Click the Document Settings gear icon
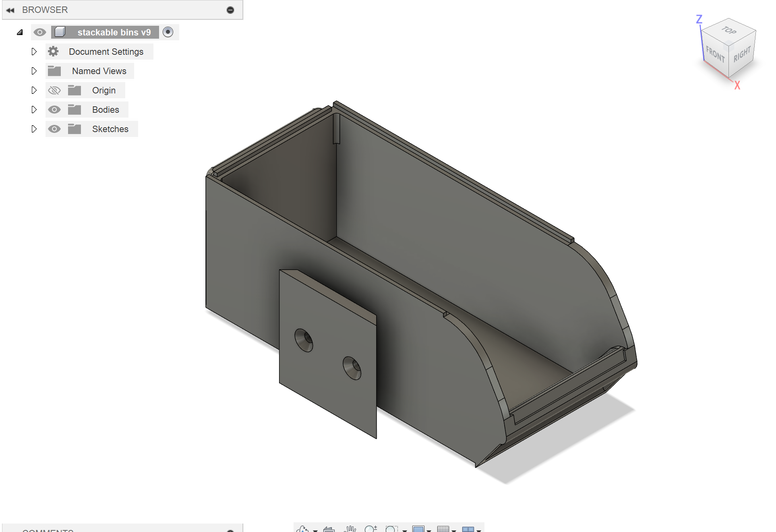 pyautogui.click(x=53, y=52)
